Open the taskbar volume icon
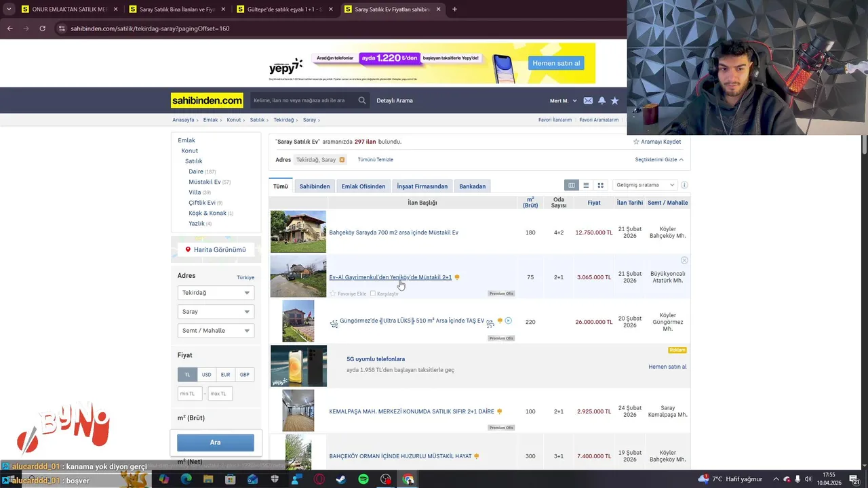 (808, 479)
